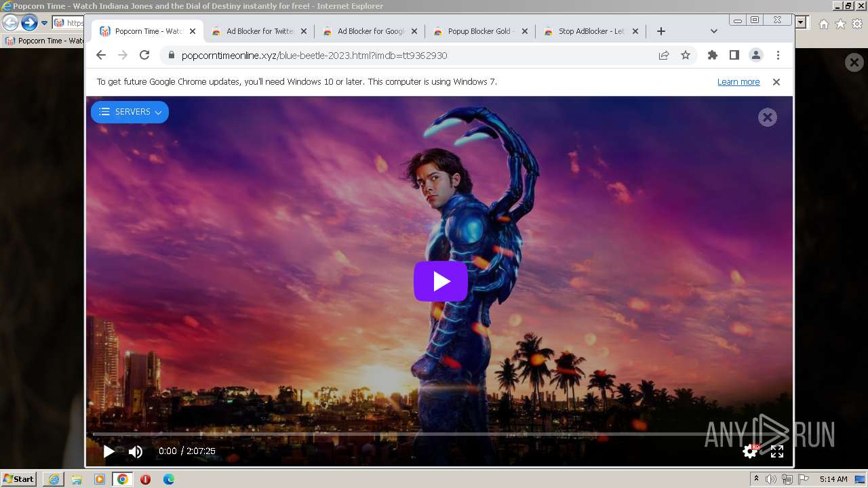Screen dimensions: 868x488
Task: Switch to Popup Blocker Gold tab
Action: [x=481, y=31]
